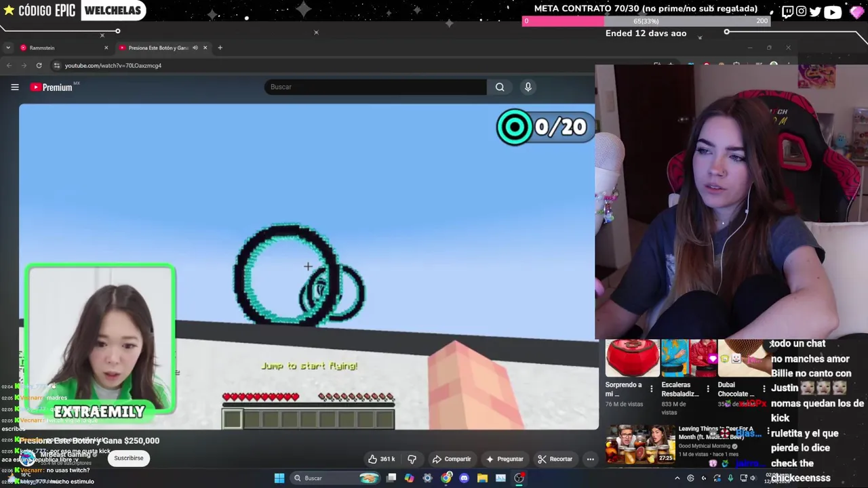Click the video player area
Viewport: 868px width, 488px height.
tap(309, 266)
